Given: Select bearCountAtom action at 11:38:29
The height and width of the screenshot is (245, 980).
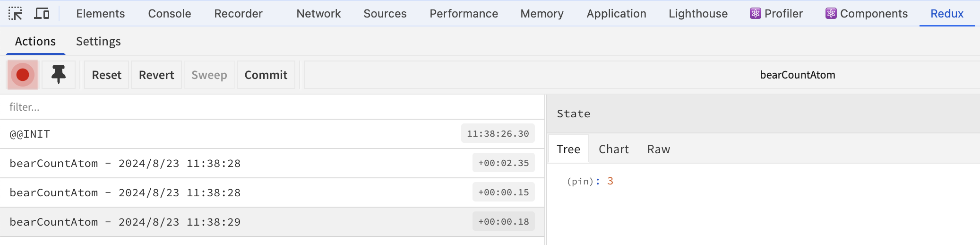Looking at the screenshot, I should tap(272, 222).
